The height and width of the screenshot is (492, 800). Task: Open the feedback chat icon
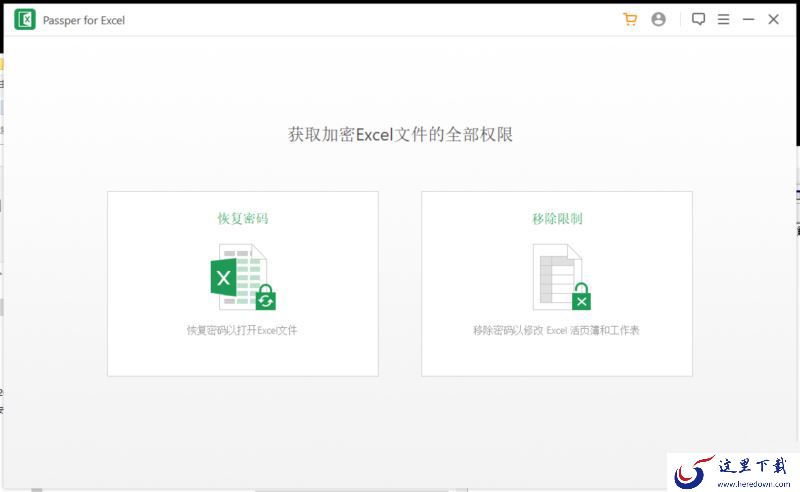(698, 19)
